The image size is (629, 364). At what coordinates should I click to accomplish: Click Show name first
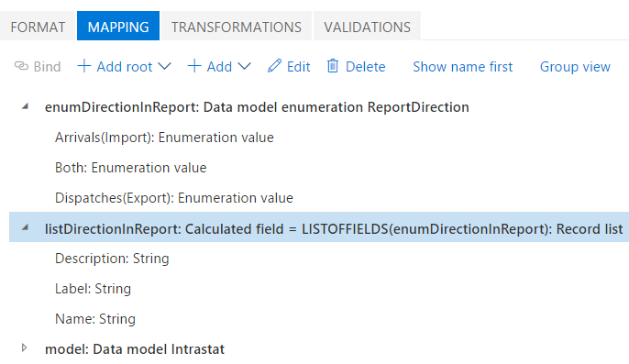click(462, 67)
